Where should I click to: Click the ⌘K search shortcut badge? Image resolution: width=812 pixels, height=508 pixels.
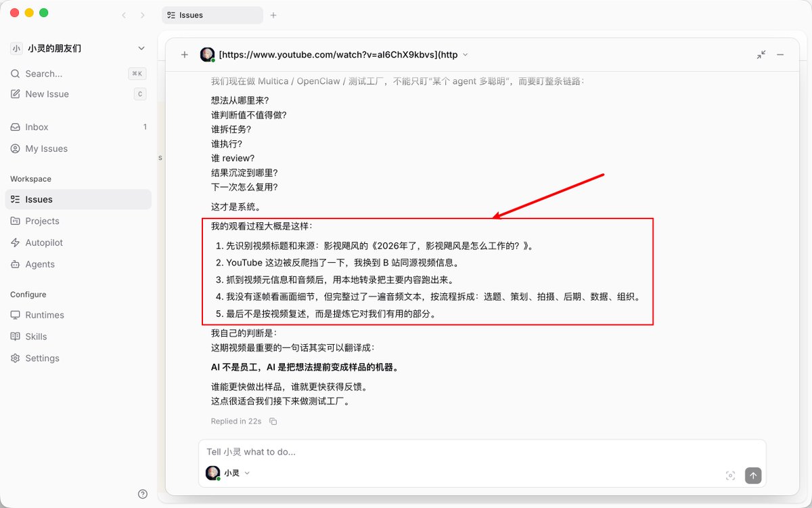137,73
